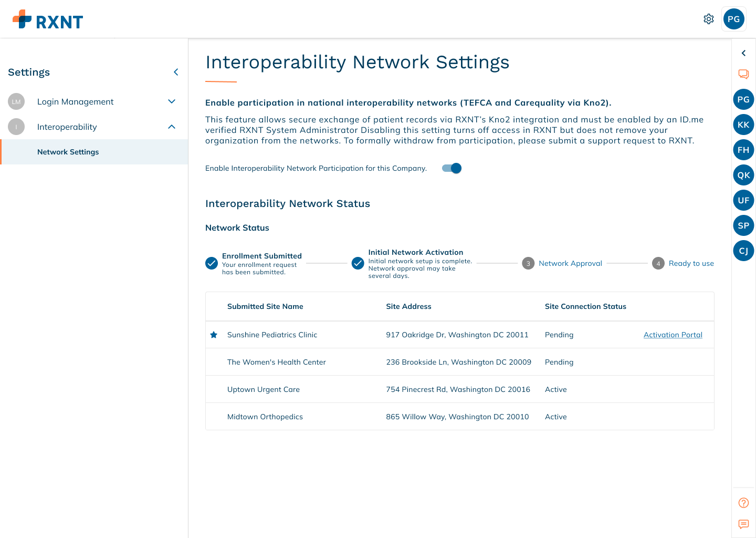Open the Activation Portal link
The height and width of the screenshot is (538, 756).
673,335
